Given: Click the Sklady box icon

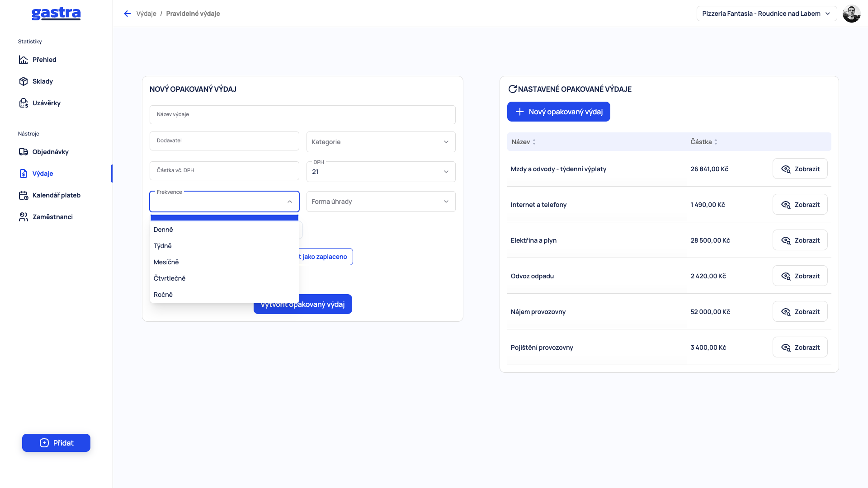Looking at the screenshot, I should coord(24,81).
